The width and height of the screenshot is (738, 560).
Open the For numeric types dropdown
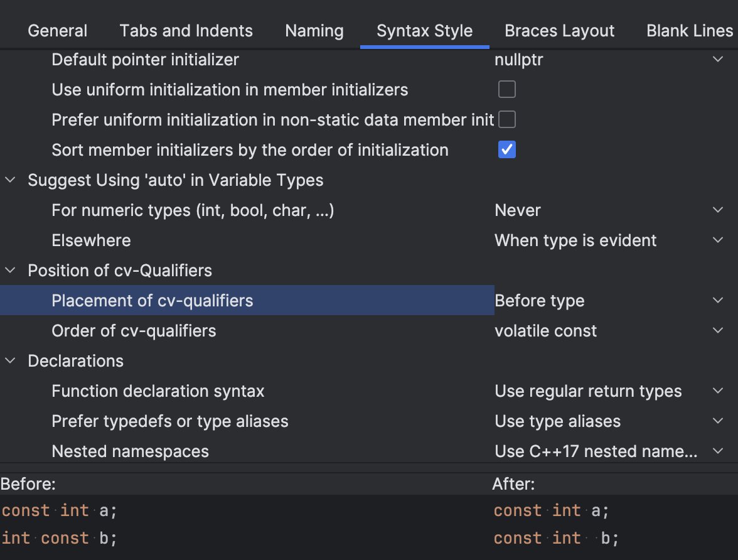pyautogui.click(x=609, y=210)
